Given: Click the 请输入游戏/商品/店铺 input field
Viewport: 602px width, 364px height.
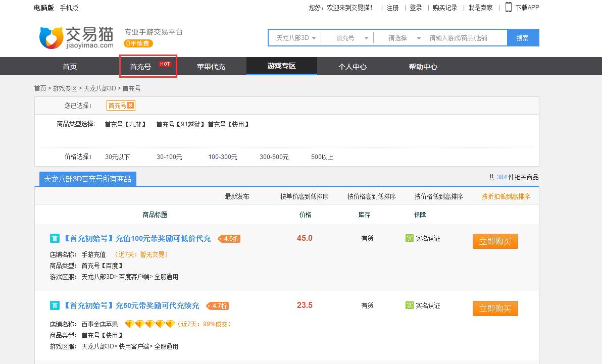Looking at the screenshot, I should [465, 37].
